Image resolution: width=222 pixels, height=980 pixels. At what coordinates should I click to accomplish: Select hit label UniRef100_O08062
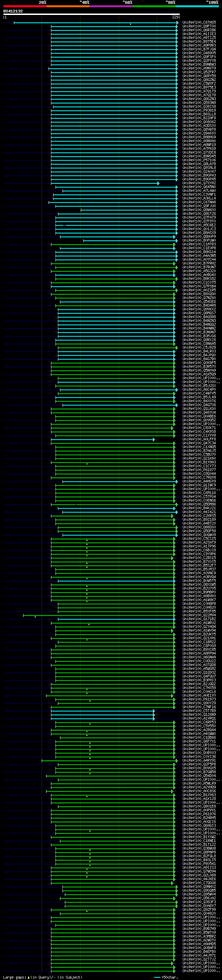[x=199, y=122]
